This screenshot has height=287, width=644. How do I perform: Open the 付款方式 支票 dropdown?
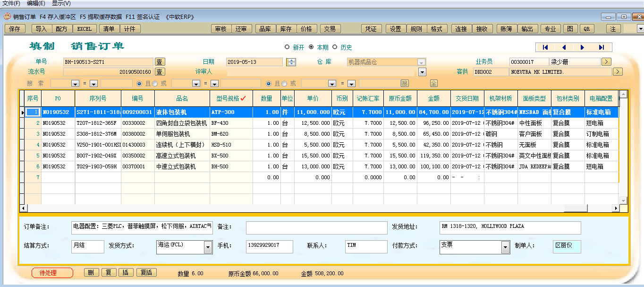[506, 247]
